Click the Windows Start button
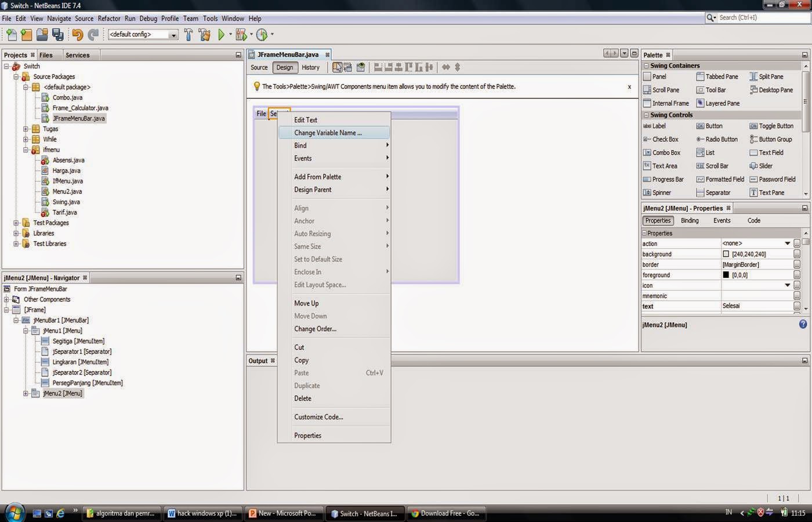Screen dimensions: 812x522 click(x=14, y=513)
